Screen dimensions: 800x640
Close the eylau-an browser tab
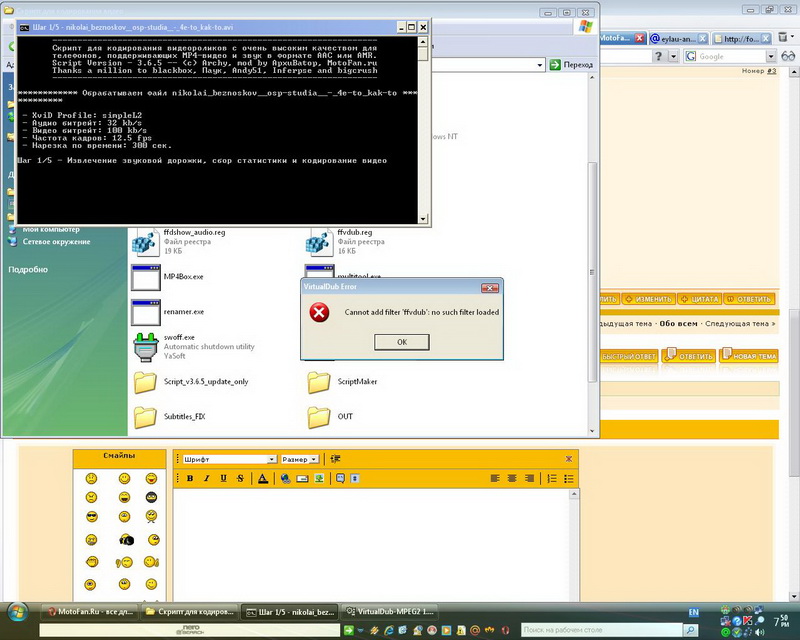coord(703,38)
